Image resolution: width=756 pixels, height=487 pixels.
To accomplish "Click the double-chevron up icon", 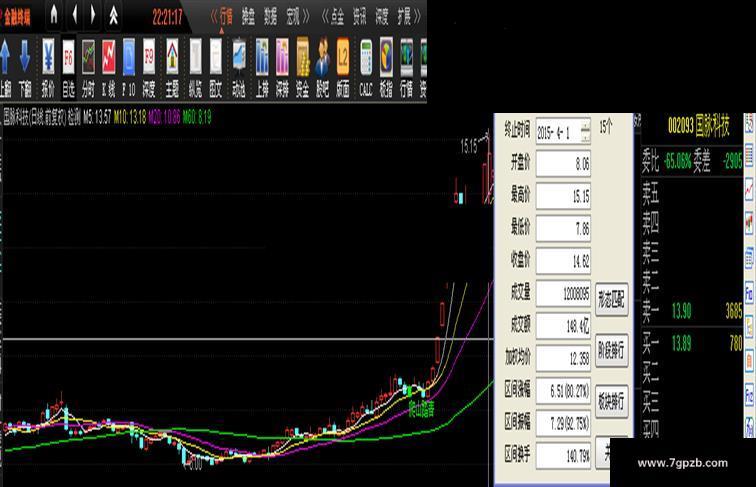I will point(113,15).
